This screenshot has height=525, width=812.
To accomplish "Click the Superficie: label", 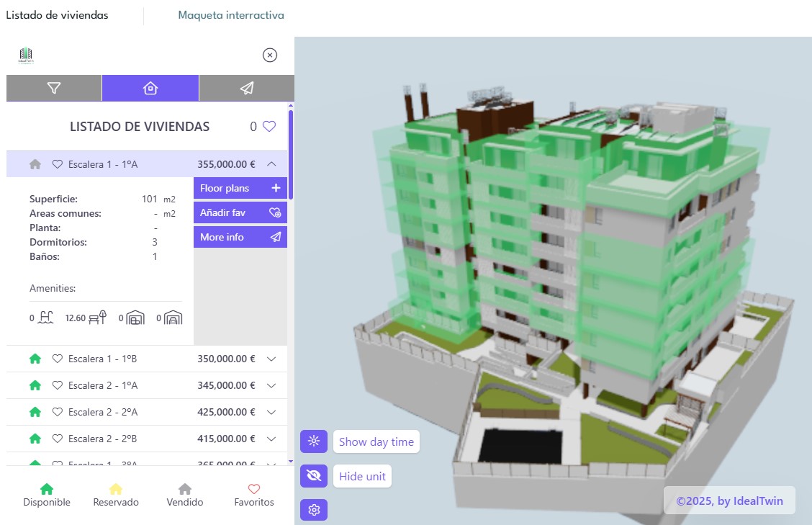I will pyautogui.click(x=53, y=199).
